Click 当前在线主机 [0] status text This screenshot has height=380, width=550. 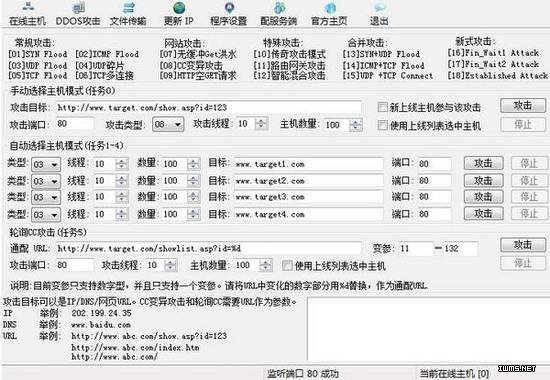pos(454,374)
